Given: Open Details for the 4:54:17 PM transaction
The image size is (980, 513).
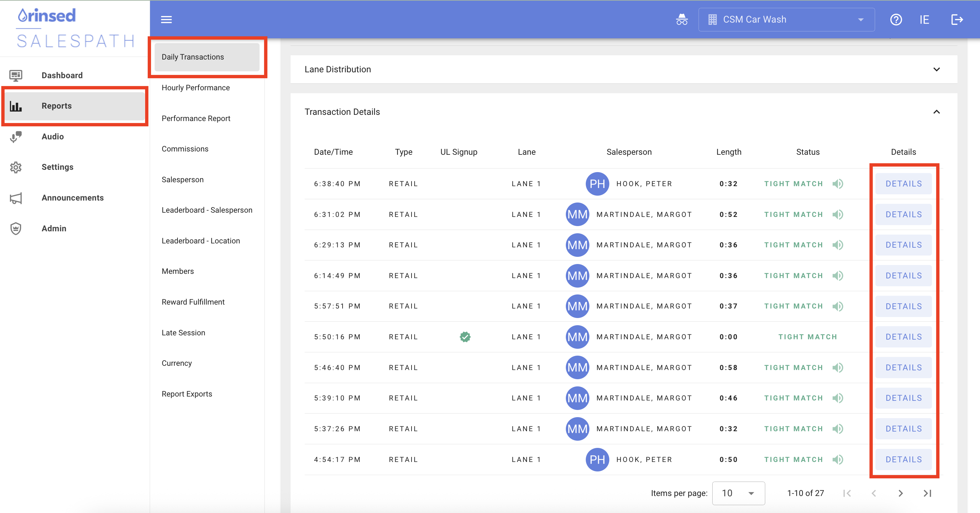Looking at the screenshot, I should (904, 460).
